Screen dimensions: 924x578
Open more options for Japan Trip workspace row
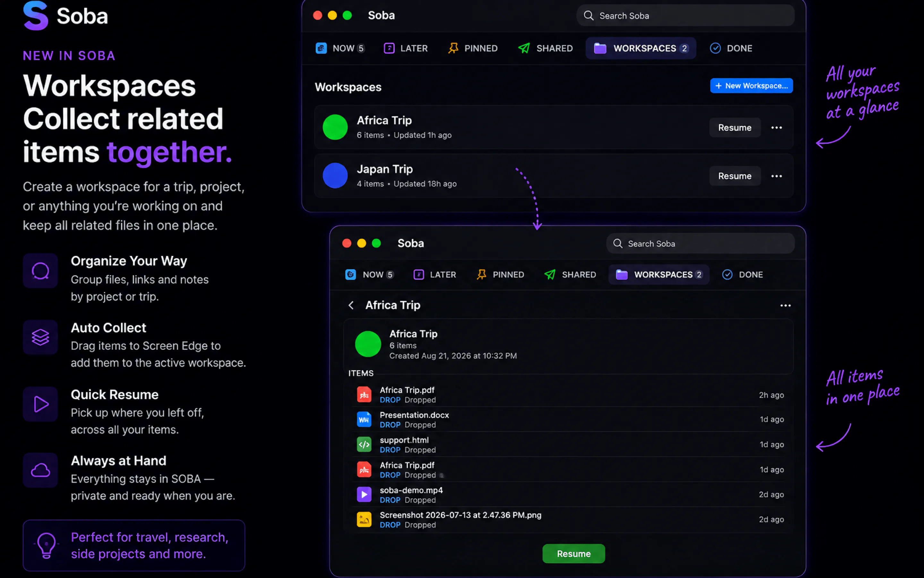pyautogui.click(x=777, y=176)
